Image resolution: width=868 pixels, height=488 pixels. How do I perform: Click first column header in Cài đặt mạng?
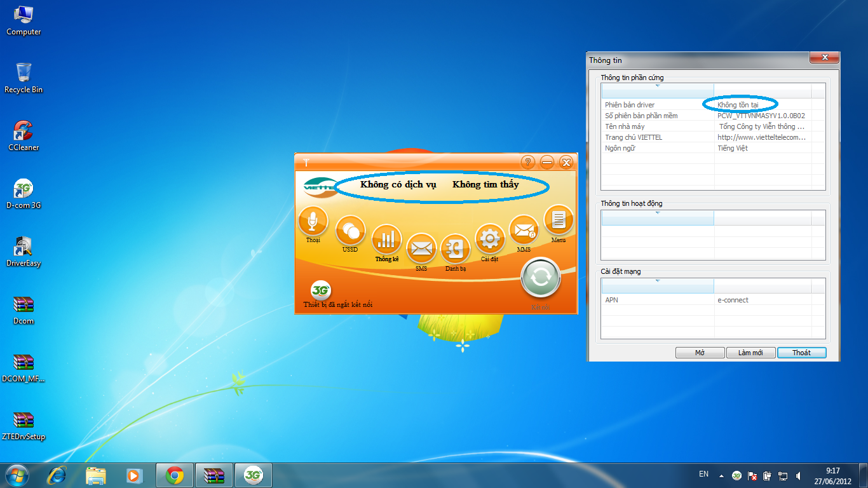658,286
